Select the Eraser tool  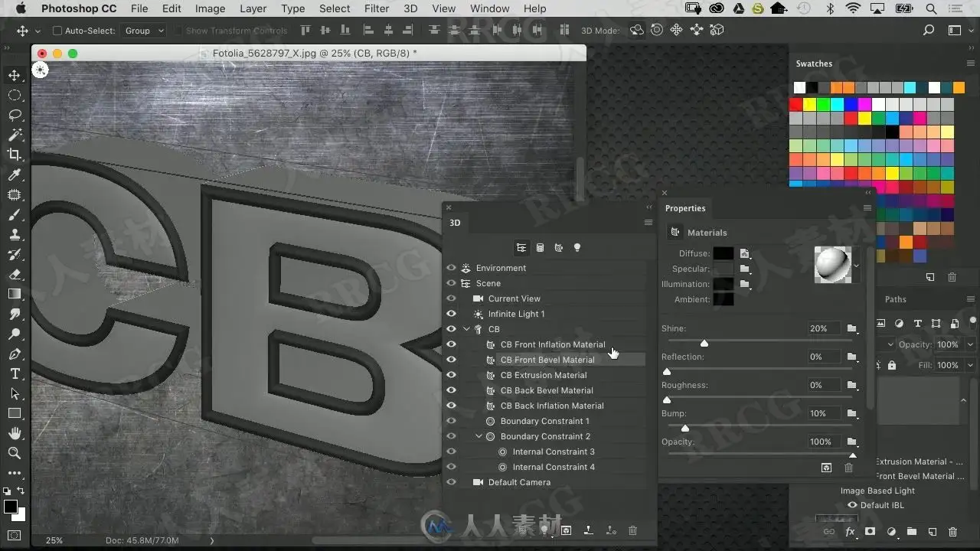15,274
